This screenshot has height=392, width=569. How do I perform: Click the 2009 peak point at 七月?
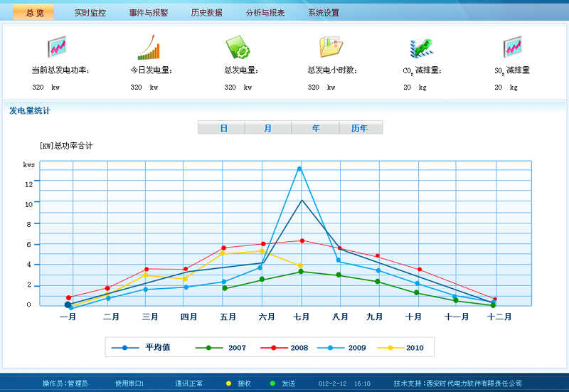pyautogui.click(x=300, y=169)
